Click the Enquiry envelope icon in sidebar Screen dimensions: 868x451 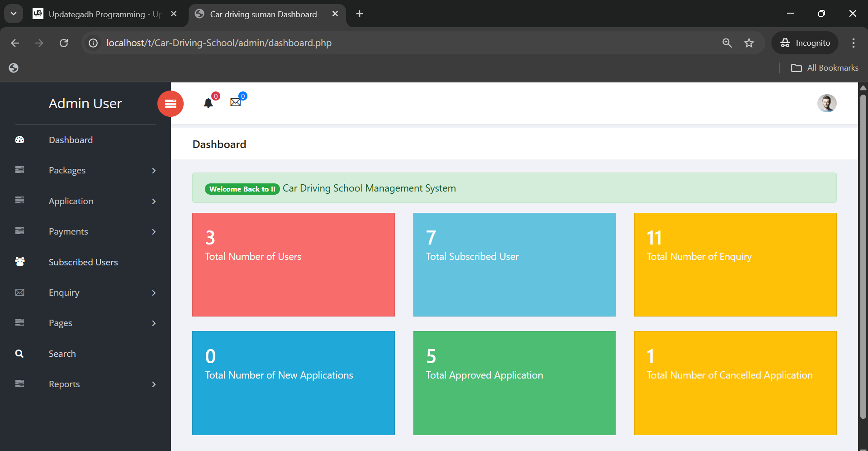19,293
